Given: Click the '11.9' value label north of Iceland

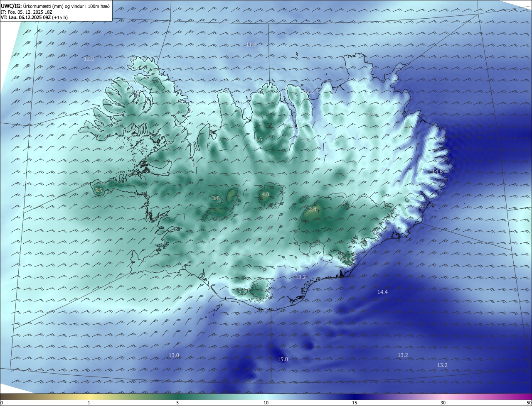Looking at the screenshot, I should (251, 44).
